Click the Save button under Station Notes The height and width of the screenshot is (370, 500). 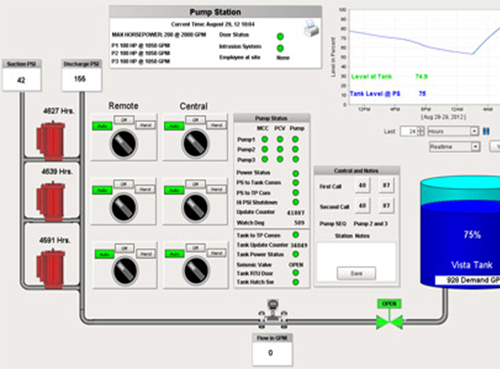tap(356, 273)
